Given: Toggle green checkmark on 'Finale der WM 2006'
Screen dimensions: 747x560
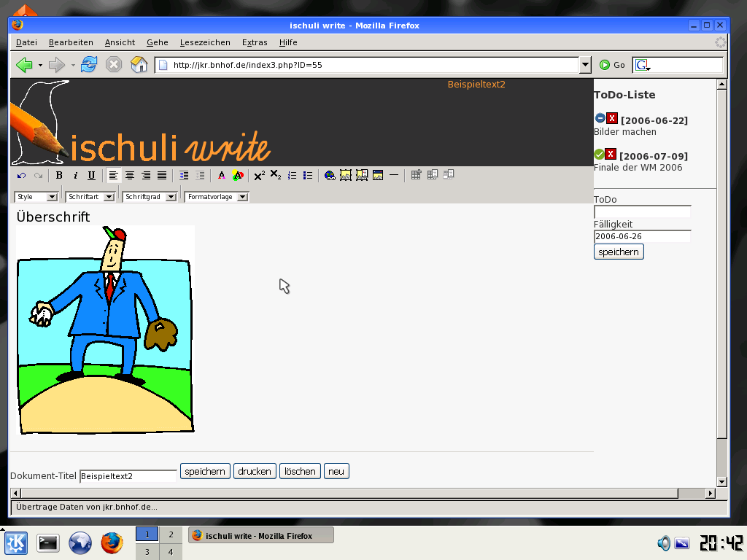Looking at the screenshot, I should click(600, 154).
